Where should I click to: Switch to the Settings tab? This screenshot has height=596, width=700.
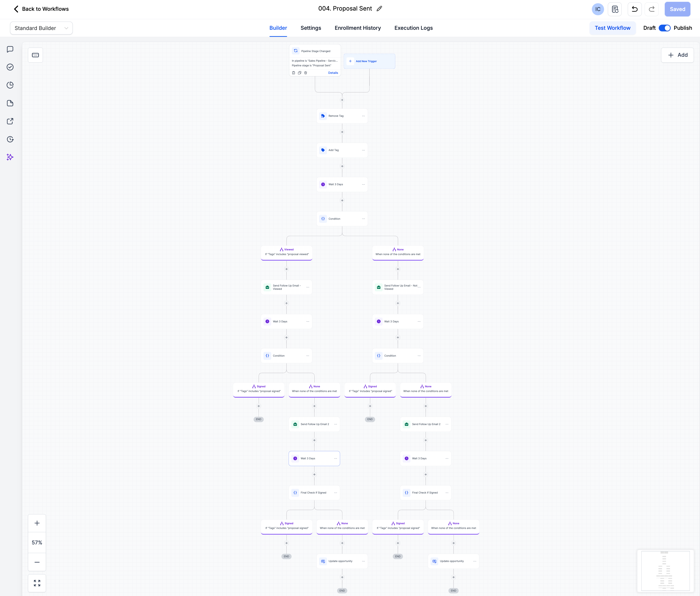pos(311,28)
